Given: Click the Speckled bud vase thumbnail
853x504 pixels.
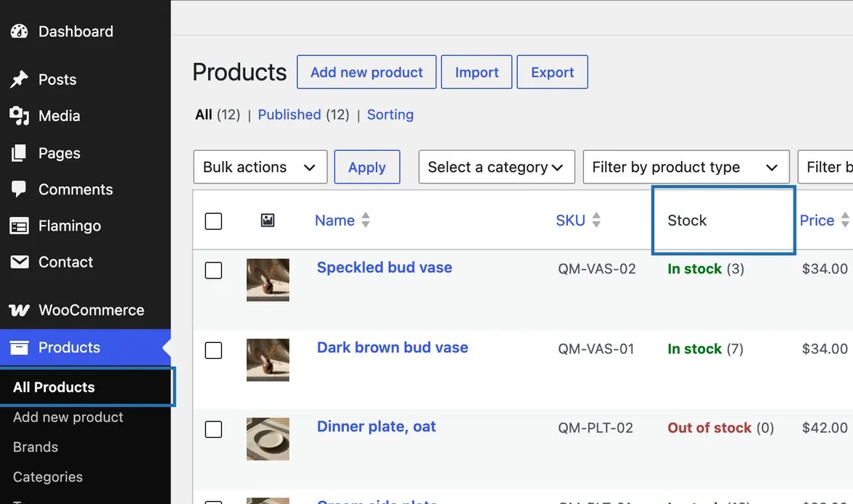Looking at the screenshot, I should tap(268, 279).
